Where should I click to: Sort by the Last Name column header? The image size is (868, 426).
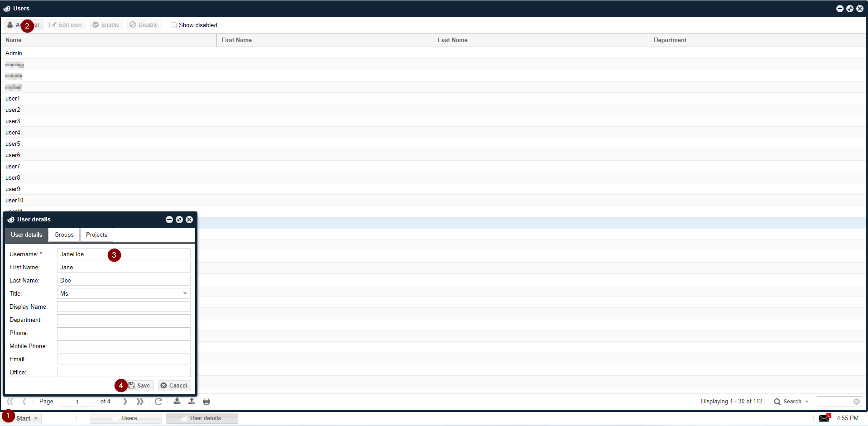tap(453, 40)
